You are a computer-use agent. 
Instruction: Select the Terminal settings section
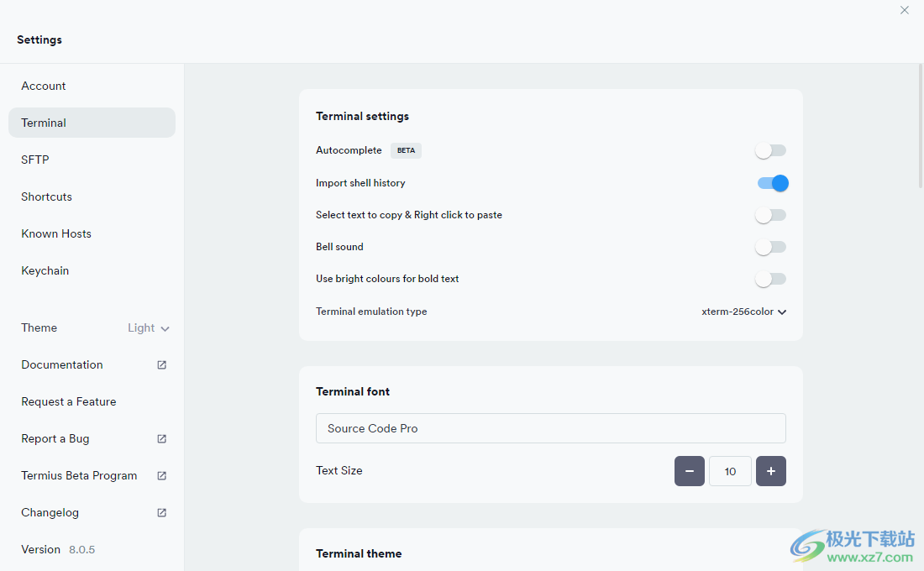point(92,123)
